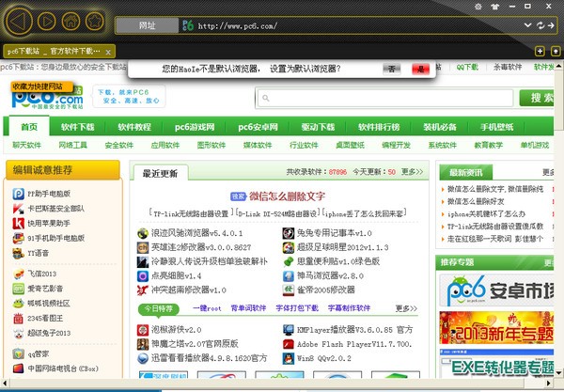Click the horizontal scrollbar right arrow
564x392 pixels.
coord(549,384)
